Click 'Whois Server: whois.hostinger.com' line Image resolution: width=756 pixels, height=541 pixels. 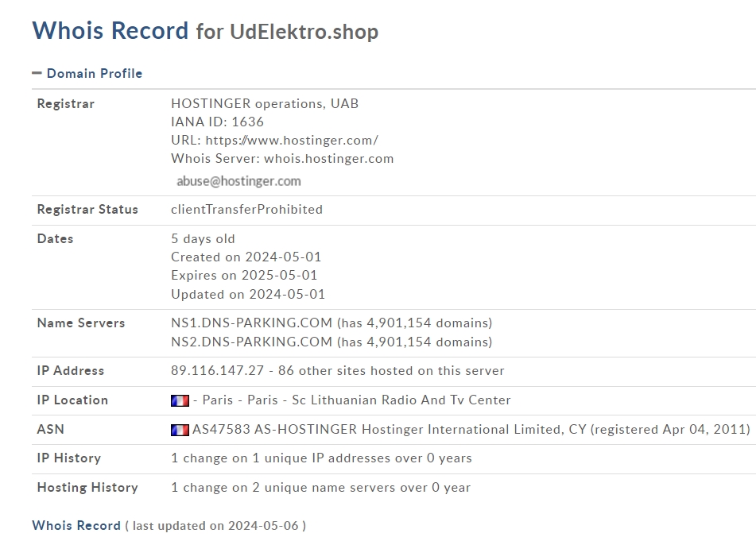[x=282, y=159]
